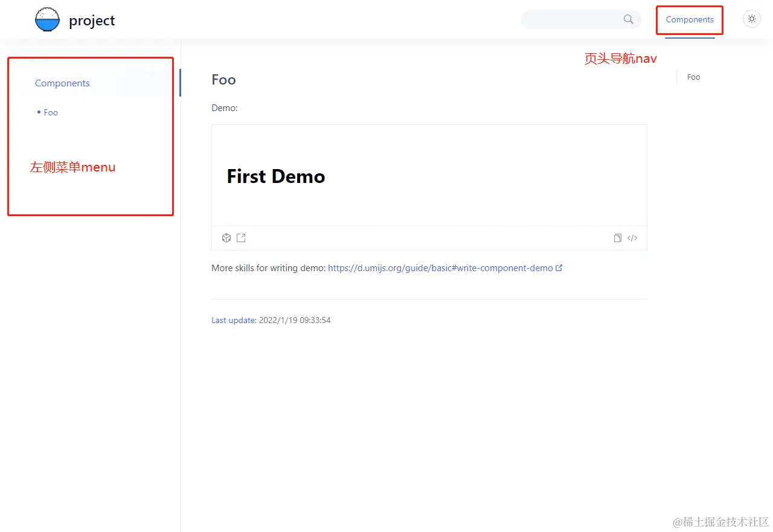The height and width of the screenshot is (532, 773).
Task: Open demo in new window icon
Action: click(241, 238)
